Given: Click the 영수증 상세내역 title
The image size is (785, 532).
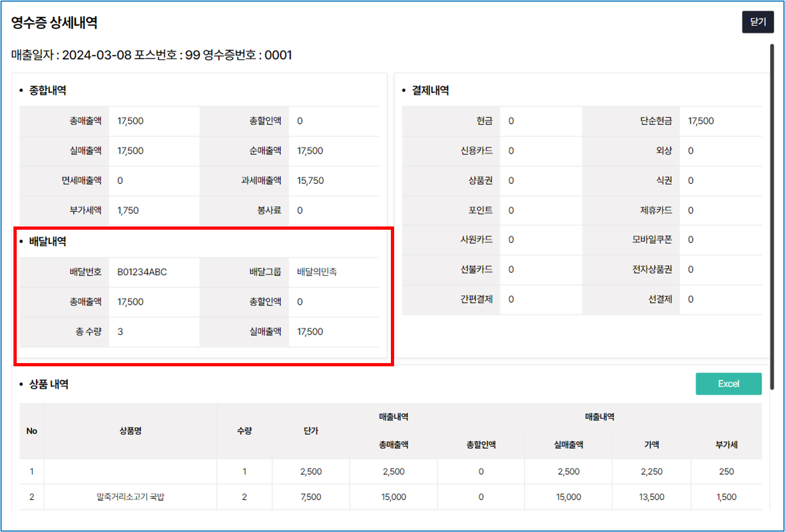Looking at the screenshot, I should [54, 23].
